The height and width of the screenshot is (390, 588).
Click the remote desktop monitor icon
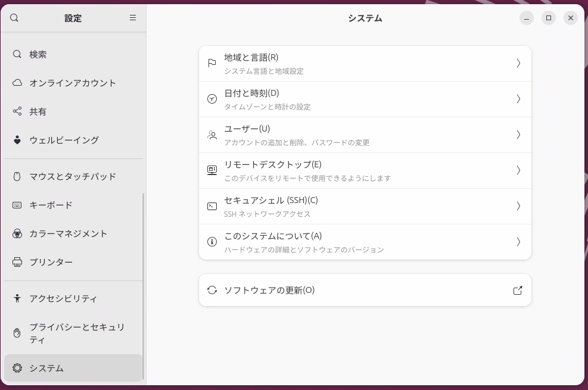[x=212, y=170]
